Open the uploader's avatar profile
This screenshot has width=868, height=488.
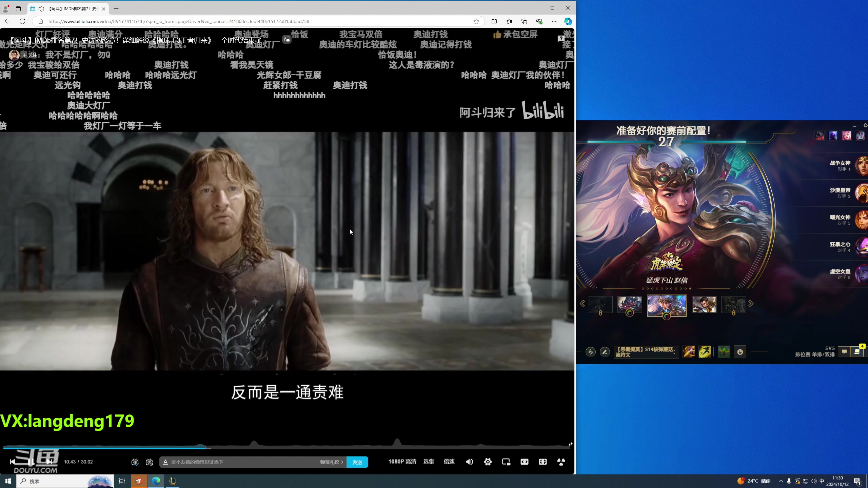coord(14,55)
